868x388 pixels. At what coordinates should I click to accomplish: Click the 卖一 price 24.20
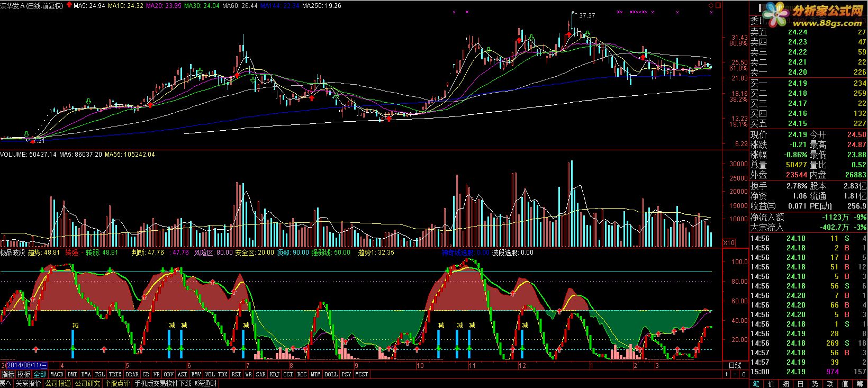point(797,73)
